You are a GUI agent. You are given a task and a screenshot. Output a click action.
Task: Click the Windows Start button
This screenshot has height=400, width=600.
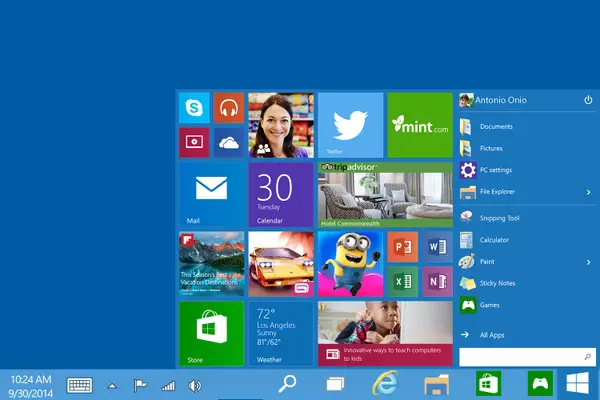tap(577, 383)
